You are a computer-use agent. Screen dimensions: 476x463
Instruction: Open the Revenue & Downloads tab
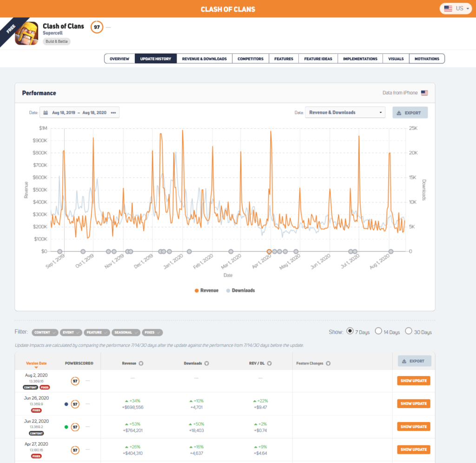[205, 59]
